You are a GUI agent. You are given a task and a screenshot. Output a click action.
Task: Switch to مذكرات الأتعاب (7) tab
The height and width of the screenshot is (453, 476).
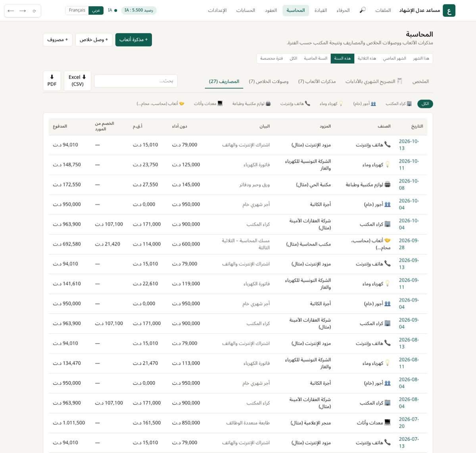(317, 81)
